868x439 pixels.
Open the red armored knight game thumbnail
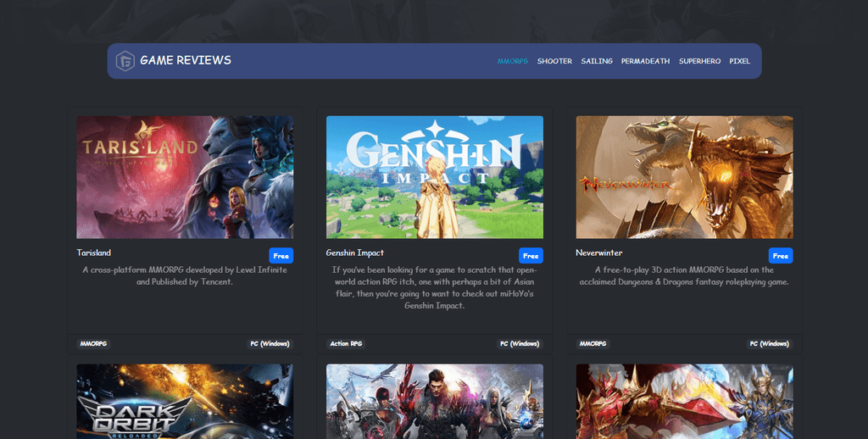tap(684, 402)
